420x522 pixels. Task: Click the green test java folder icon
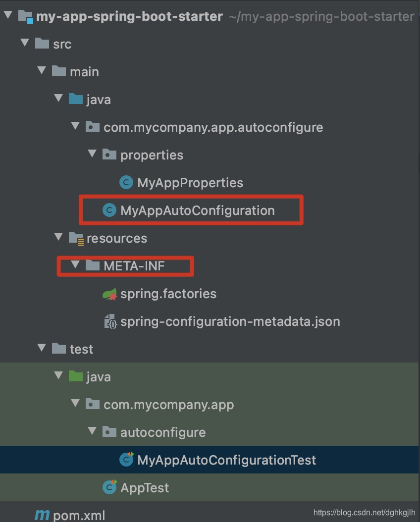76,376
